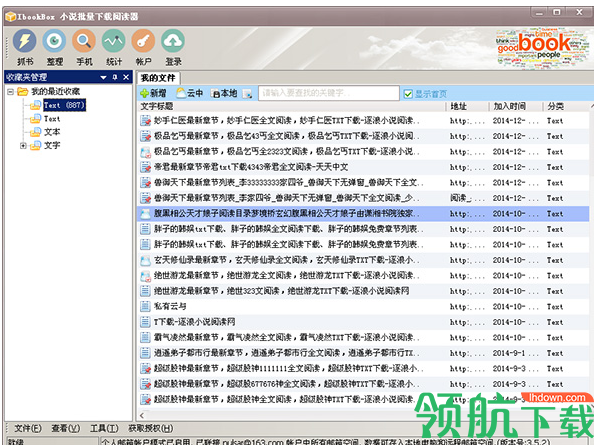Viewport: 594px width, 445px height.
Task: Select the 帝君最新章节帝君txt下载4343 row
Action: [363, 167]
